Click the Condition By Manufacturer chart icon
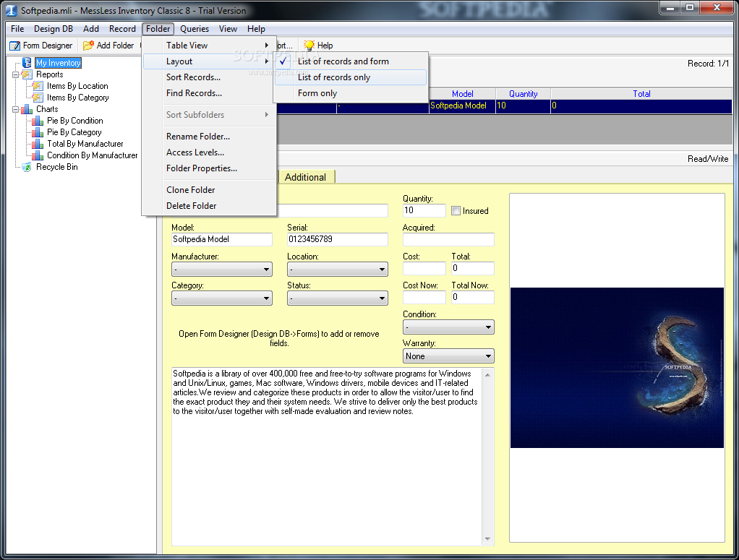The image size is (739, 560). [38, 155]
